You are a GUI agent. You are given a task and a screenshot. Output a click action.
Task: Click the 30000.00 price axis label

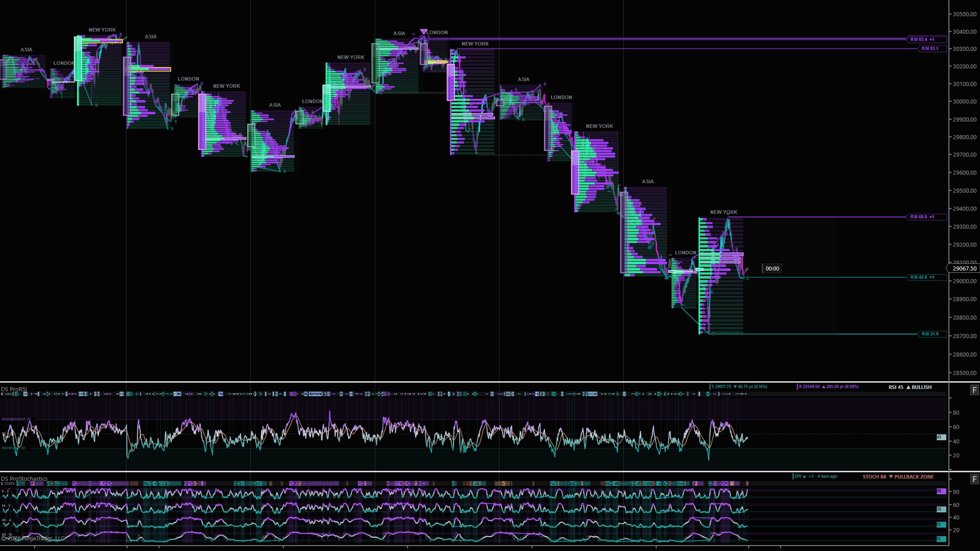pos(964,101)
